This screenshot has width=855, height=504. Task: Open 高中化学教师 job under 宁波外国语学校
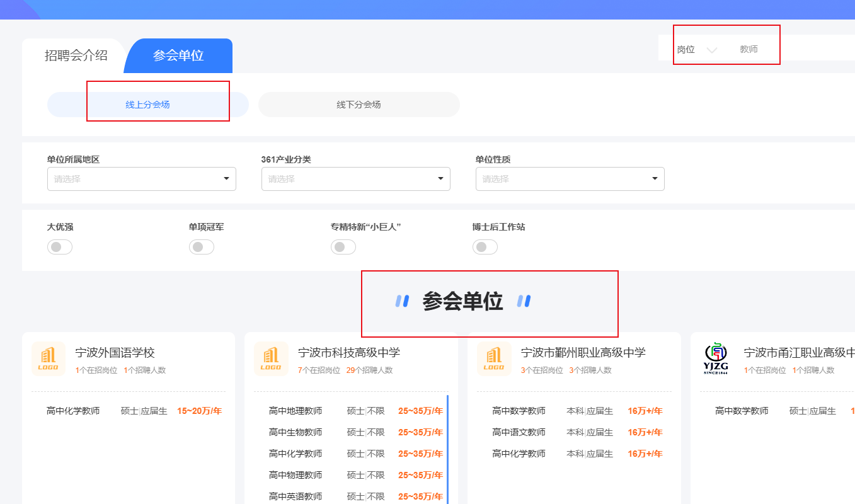[73, 411]
